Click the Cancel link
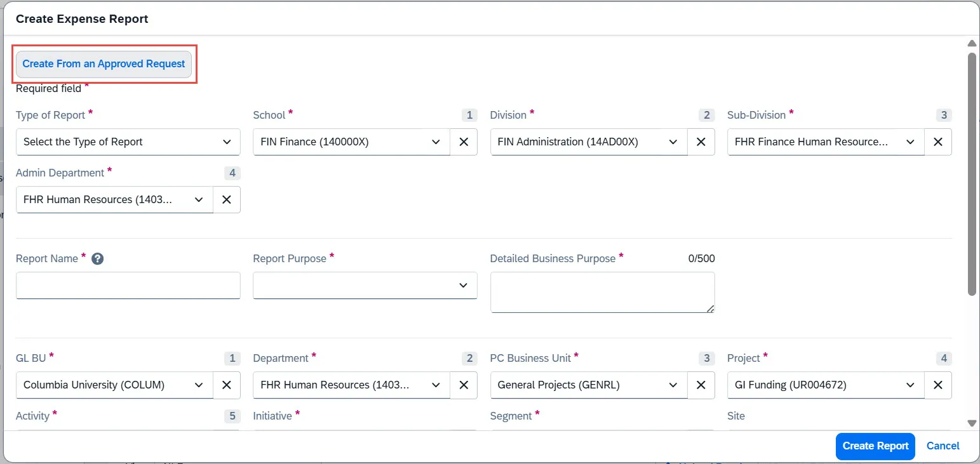The image size is (980, 464). (x=943, y=446)
